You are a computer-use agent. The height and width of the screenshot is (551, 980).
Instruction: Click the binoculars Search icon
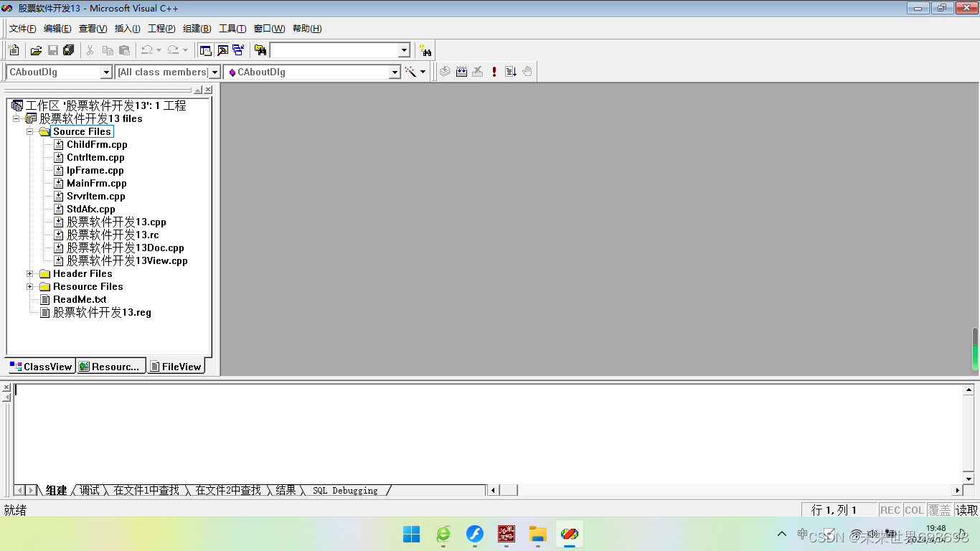coord(425,50)
